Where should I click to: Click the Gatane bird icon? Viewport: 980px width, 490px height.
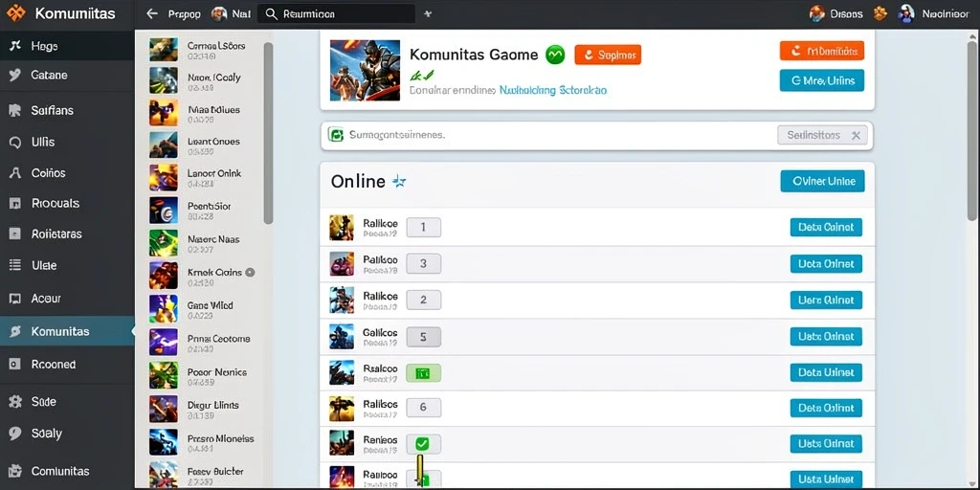15,75
